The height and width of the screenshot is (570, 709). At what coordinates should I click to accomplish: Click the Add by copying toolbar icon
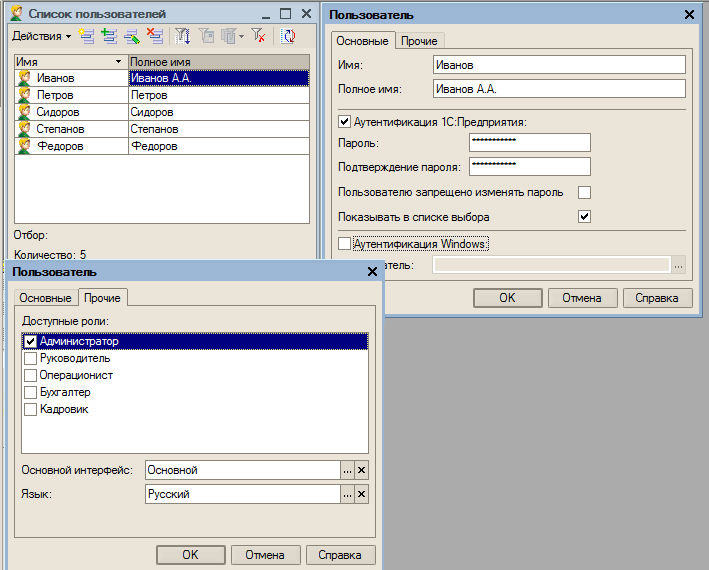pos(110,36)
